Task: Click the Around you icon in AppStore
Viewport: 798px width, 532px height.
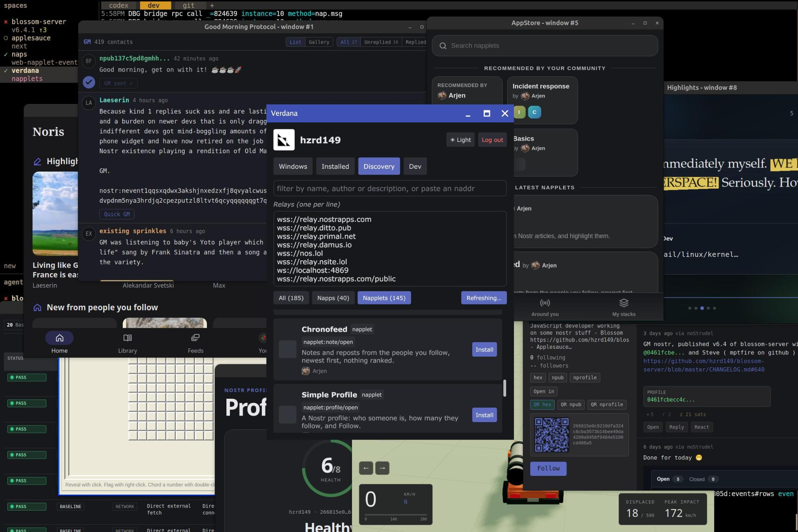Action: [545, 303]
